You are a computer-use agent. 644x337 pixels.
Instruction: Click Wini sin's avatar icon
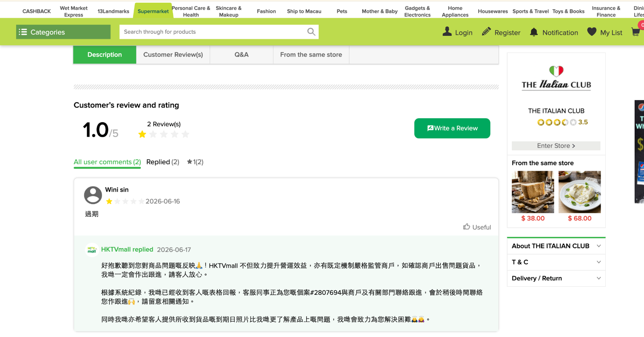pos(93,195)
